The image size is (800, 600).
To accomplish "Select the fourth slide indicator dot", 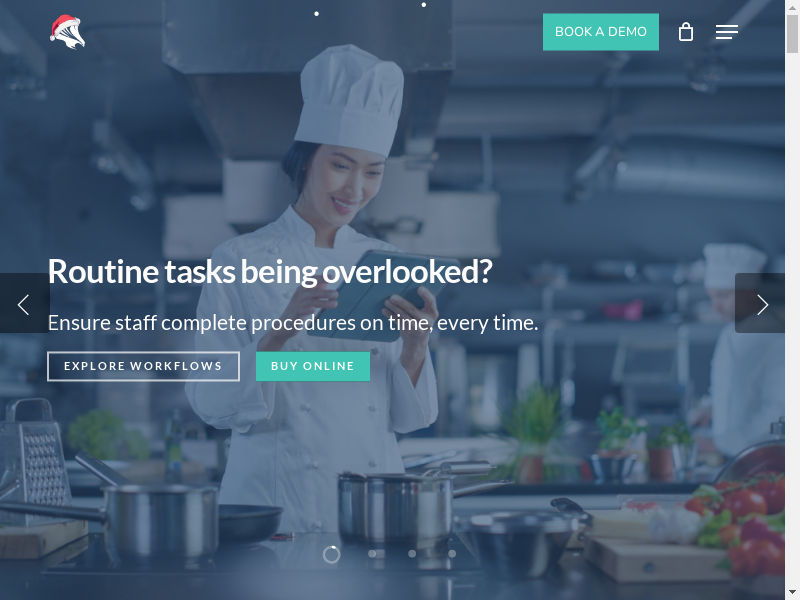I will [452, 554].
